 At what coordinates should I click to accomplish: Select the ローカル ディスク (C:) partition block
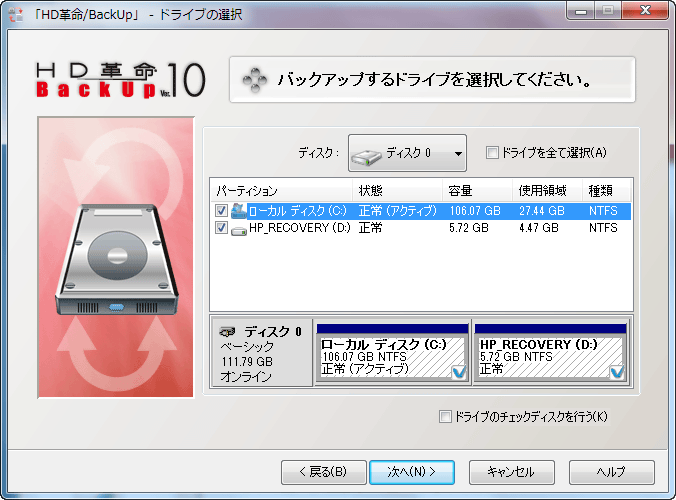click(392, 352)
